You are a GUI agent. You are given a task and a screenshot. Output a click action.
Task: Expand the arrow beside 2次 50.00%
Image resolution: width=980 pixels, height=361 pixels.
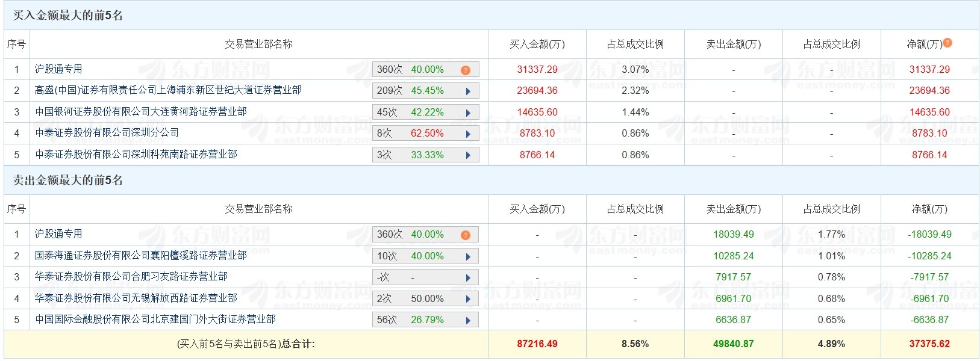(468, 299)
